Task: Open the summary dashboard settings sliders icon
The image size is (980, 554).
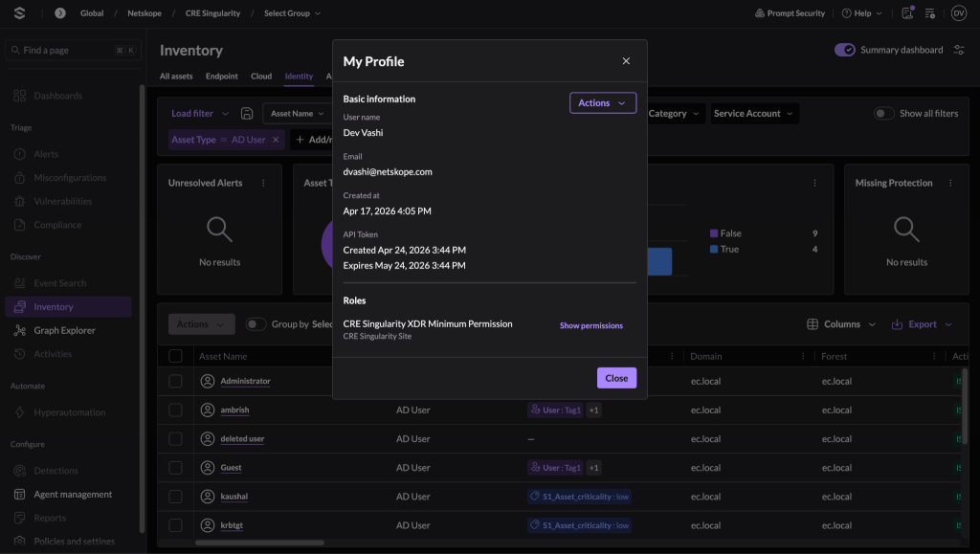Action: pos(959,50)
